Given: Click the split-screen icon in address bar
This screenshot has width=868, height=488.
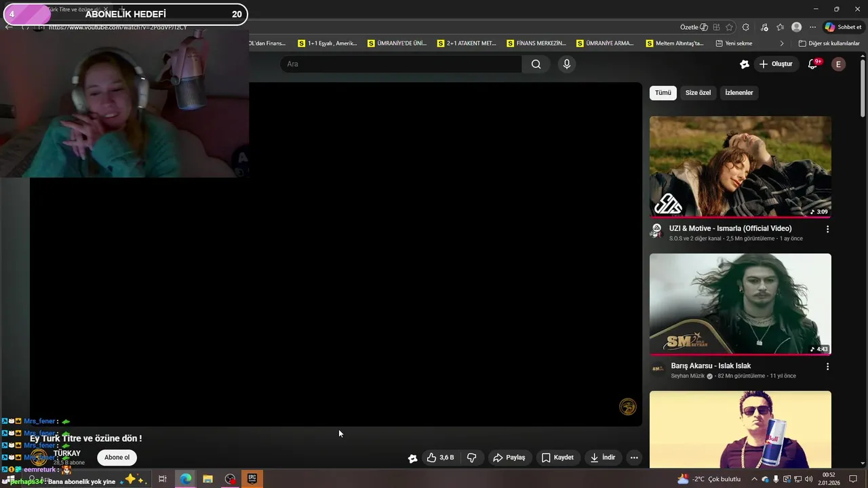Looking at the screenshot, I should point(716,27).
